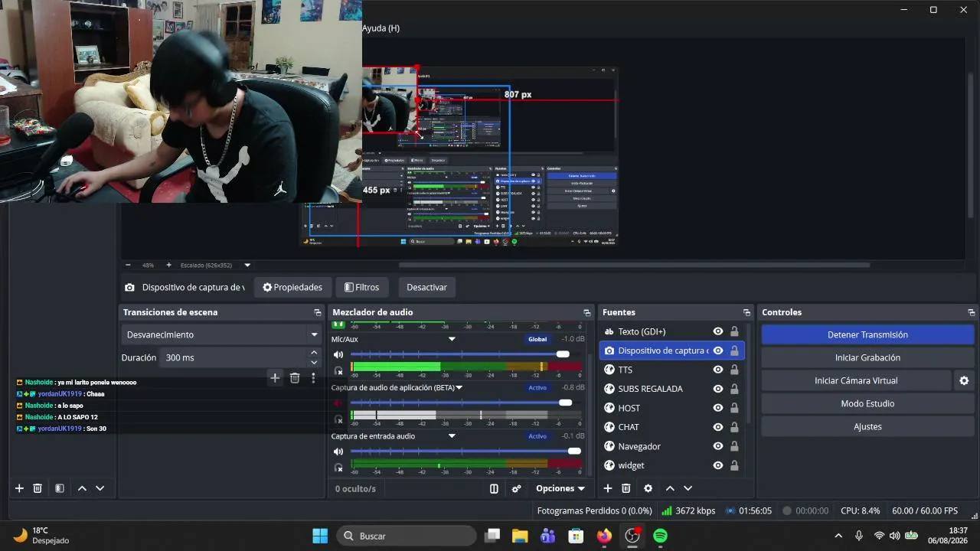The height and width of the screenshot is (551, 980).
Task: Move selected source up in Fuentes
Action: click(670, 488)
